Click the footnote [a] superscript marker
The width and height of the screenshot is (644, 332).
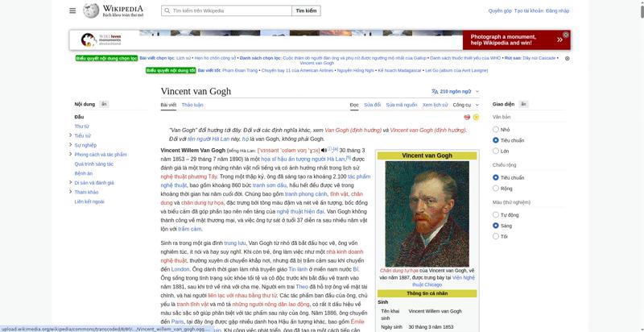point(336,149)
